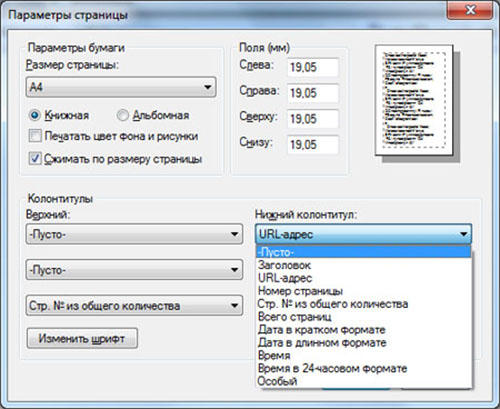This screenshot has height=409, width=500.
Task: Select the Альбомная landscape orientation radio button
Action: pyautogui.click(x=122, y=115)
